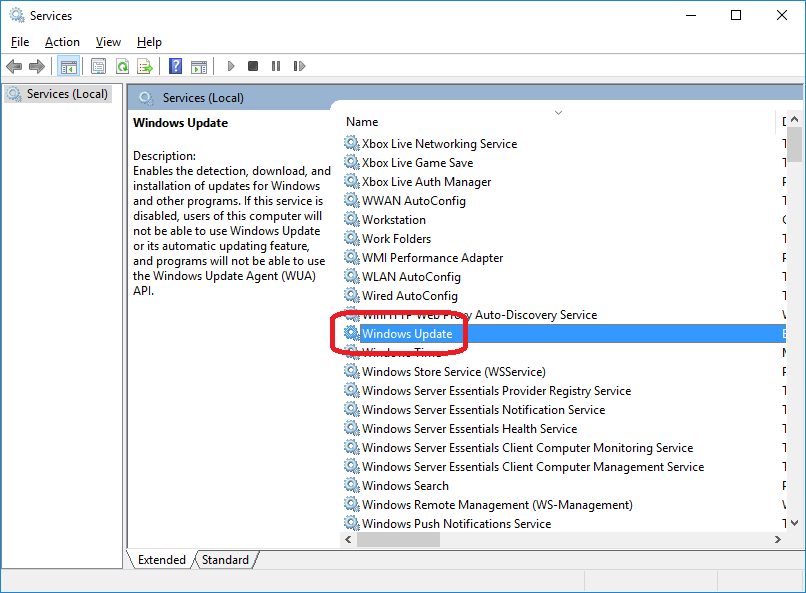
Task: Open the Services window system menu icon
Action: point(16,15)
